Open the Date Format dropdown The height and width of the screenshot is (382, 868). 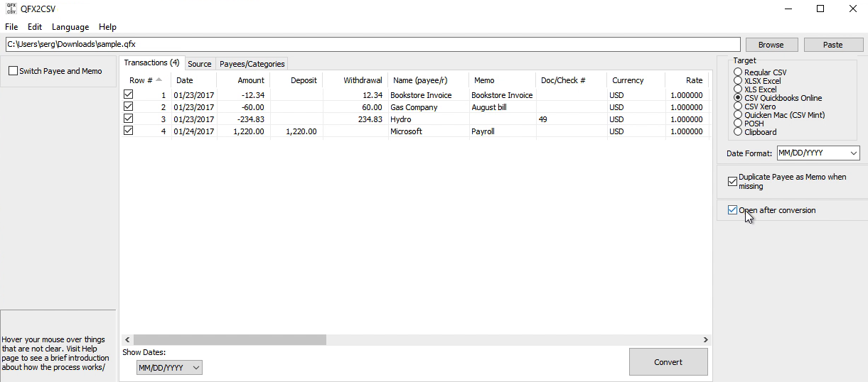[x=818, y=153]
